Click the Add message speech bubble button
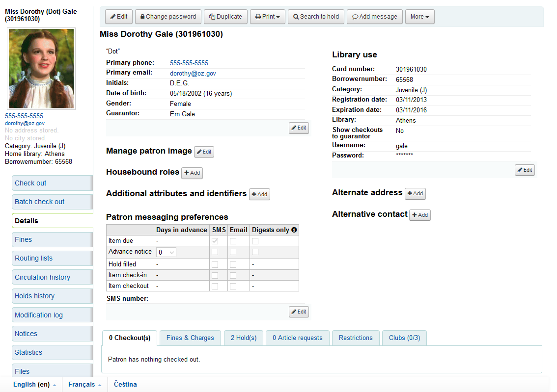Screen dimensions: 557x392 (x=374, y=17)
